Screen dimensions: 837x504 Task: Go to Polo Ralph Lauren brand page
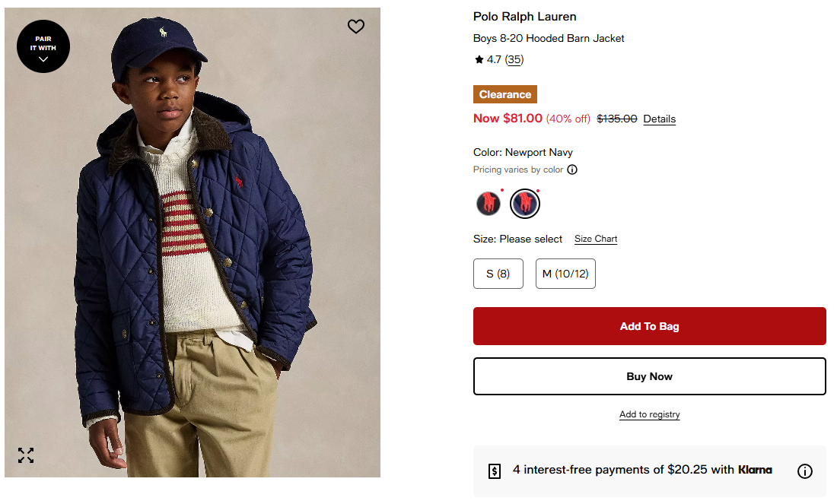(524, 17)
